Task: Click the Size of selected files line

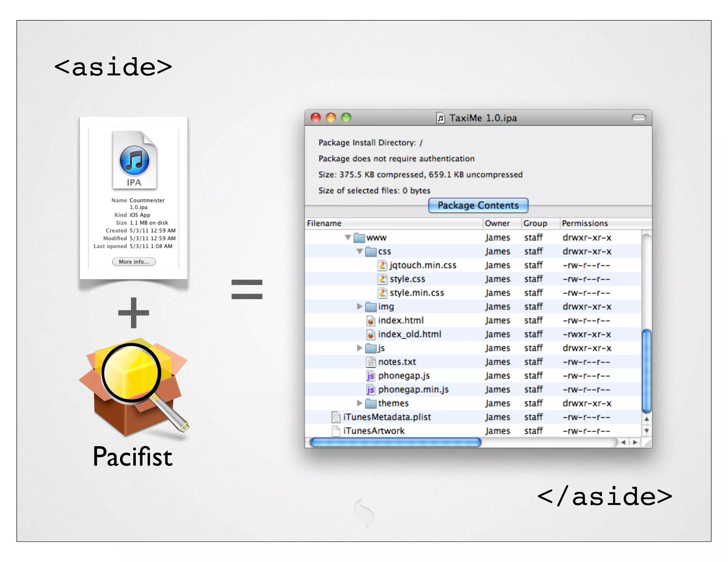Action: click(374, 190)
